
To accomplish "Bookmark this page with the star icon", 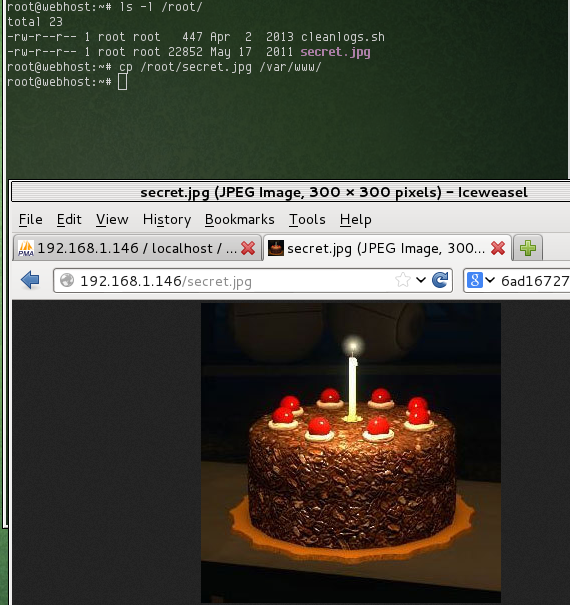I will tap(403, 280).
